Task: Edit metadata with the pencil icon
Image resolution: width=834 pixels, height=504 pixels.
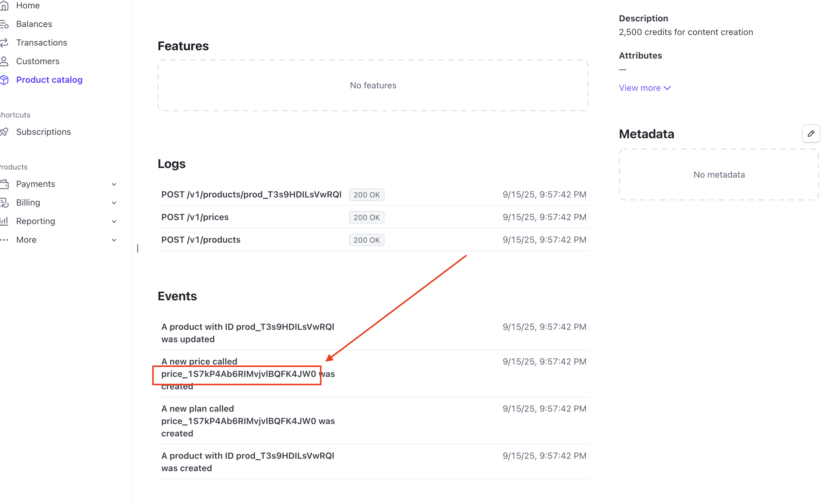Action: click(811, 134)
